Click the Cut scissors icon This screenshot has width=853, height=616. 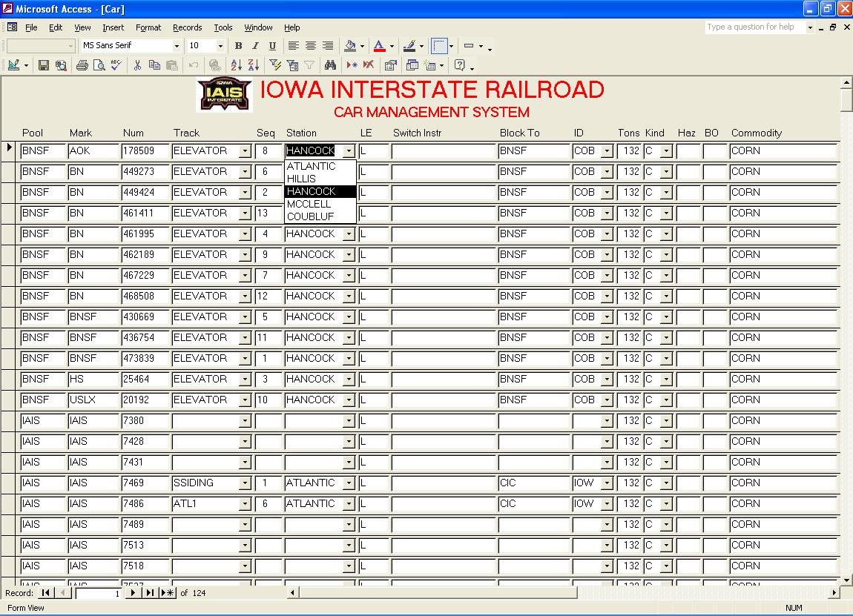point(138,65)
